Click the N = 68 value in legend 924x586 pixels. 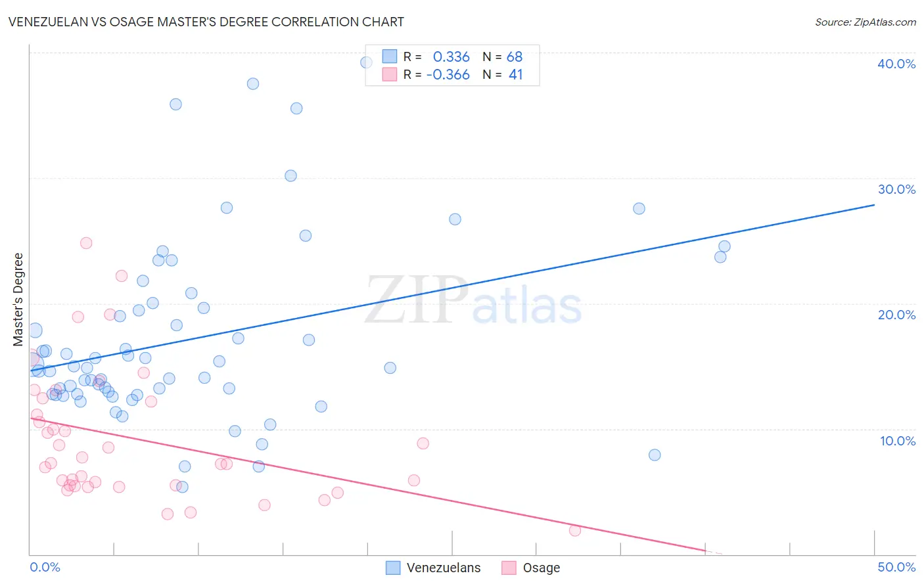pos(503,56)
